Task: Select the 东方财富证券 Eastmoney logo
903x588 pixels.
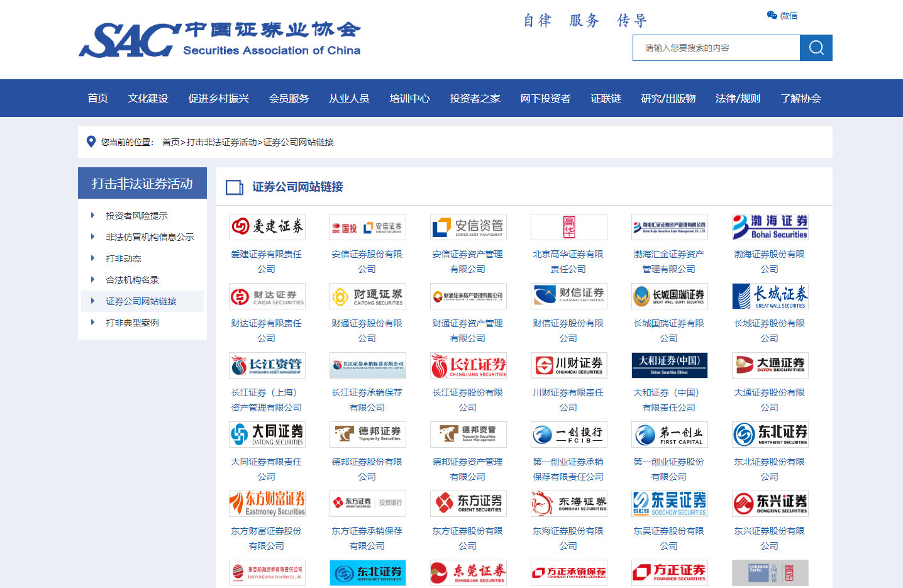Action: (267, 504)
